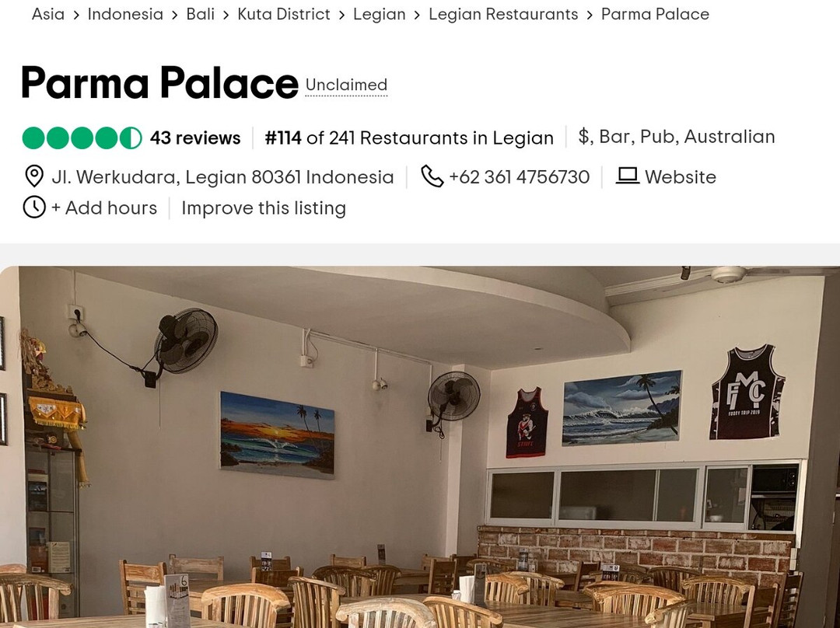Click the location pin icon beside address
This screenshot has height=628, width=840.
(34, 176)
